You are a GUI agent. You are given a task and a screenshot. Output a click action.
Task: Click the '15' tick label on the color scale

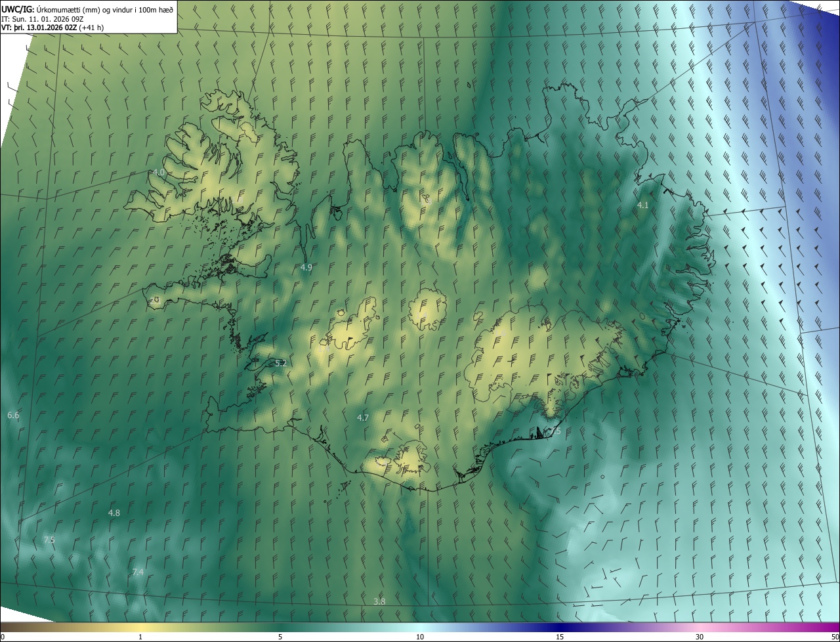click(x=560, y=637)
